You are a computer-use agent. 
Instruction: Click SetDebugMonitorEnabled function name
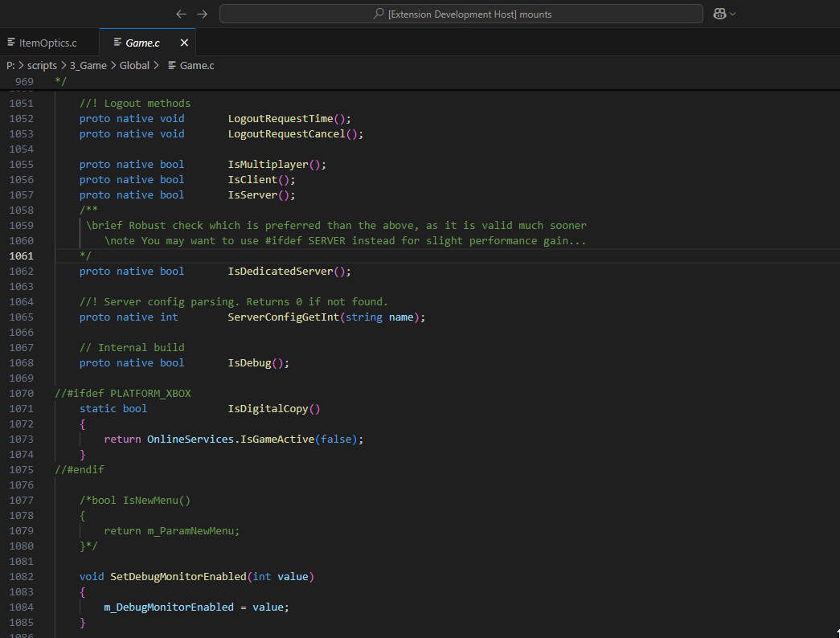point(178,576)
